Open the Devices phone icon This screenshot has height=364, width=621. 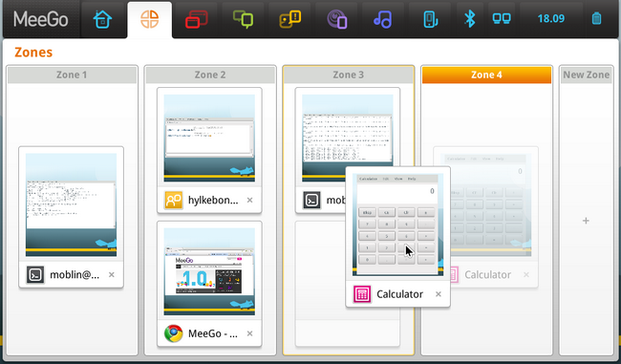tap(430, 19)
